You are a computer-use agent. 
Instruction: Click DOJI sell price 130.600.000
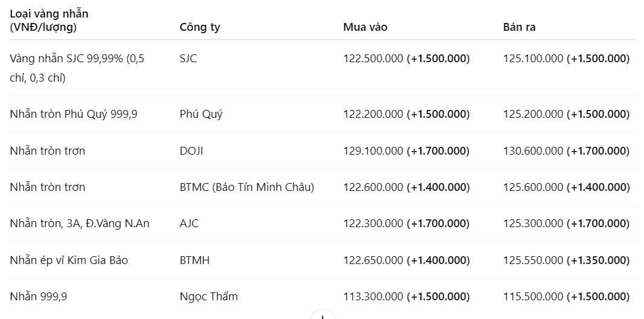[x=533, y=151]
